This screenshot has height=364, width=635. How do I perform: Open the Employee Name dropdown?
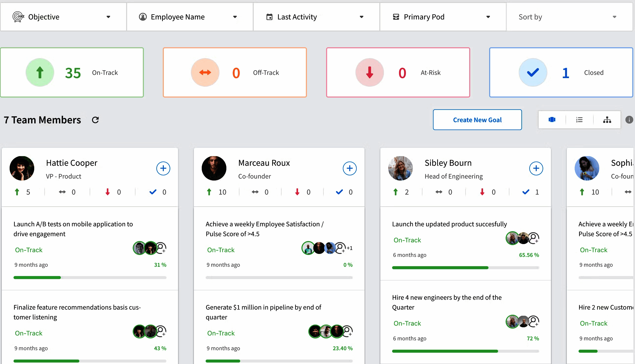(x=235, y=17)
